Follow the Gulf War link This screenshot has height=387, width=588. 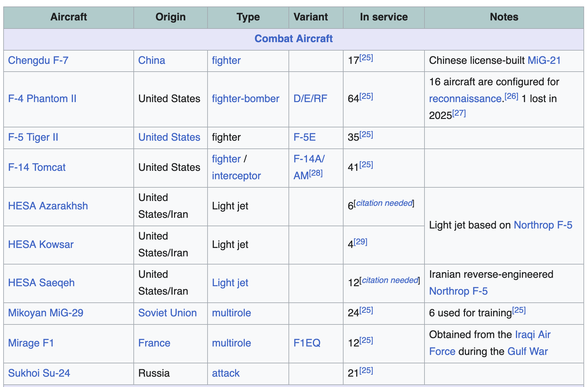[528, 351]
